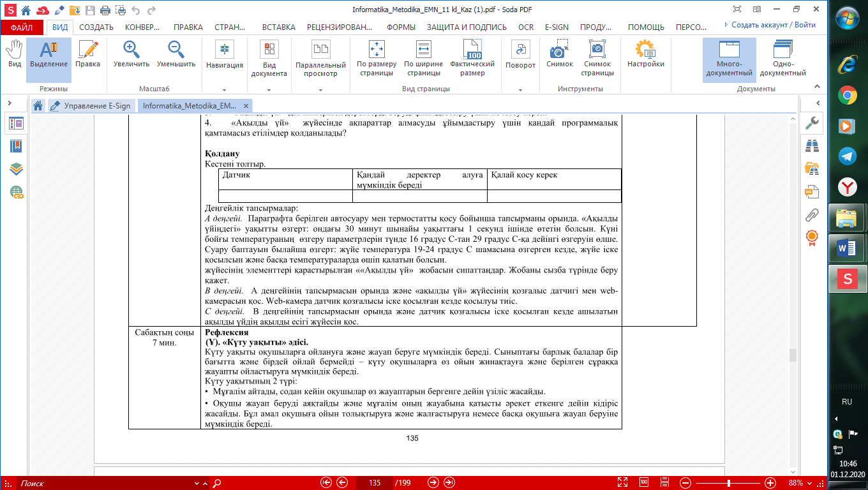Click the Увеличить zoom-in magnifier
The height and width of the screenshot is (490, 868).
pos(131,56)
